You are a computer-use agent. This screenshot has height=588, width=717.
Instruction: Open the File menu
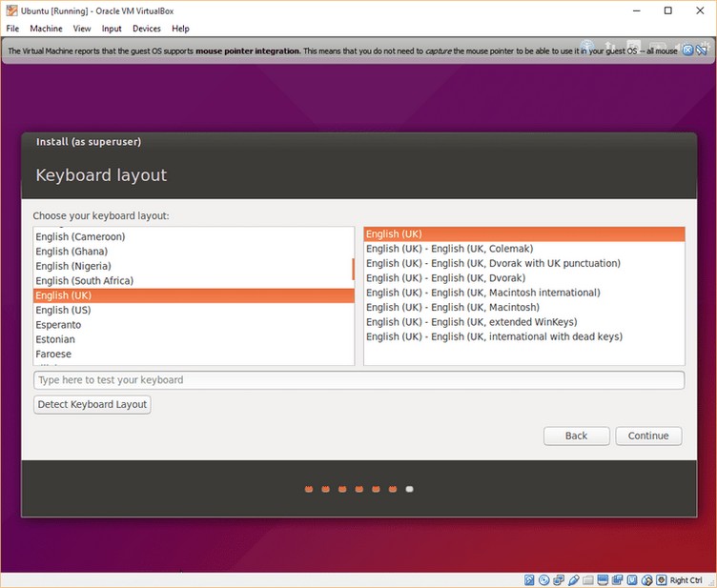click(x=12, y=29)
